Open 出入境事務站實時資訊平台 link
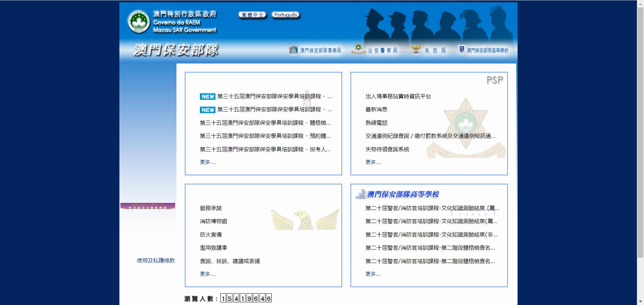 (x=398, y=96)
